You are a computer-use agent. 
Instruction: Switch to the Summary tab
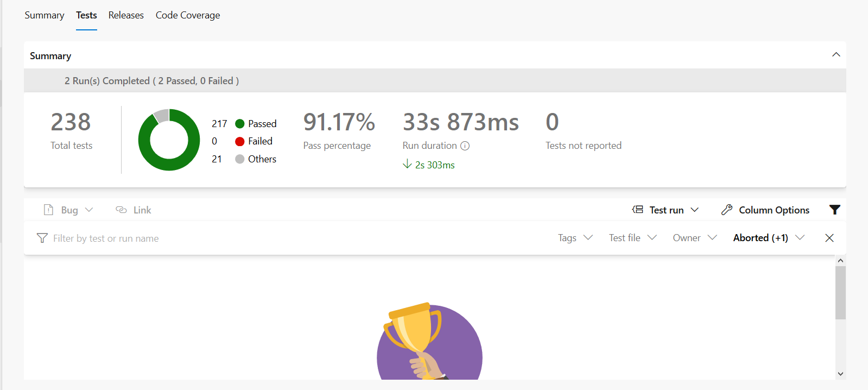tap(45, 15)
